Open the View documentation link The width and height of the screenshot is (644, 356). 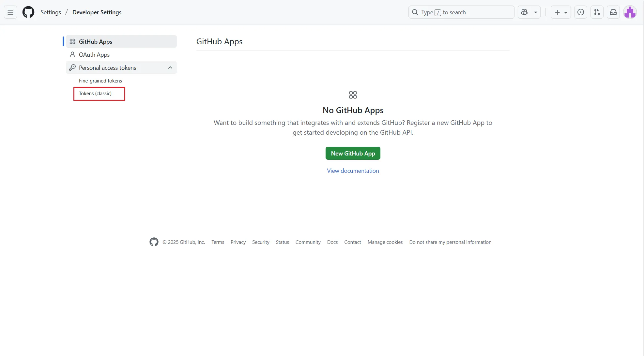353,171
